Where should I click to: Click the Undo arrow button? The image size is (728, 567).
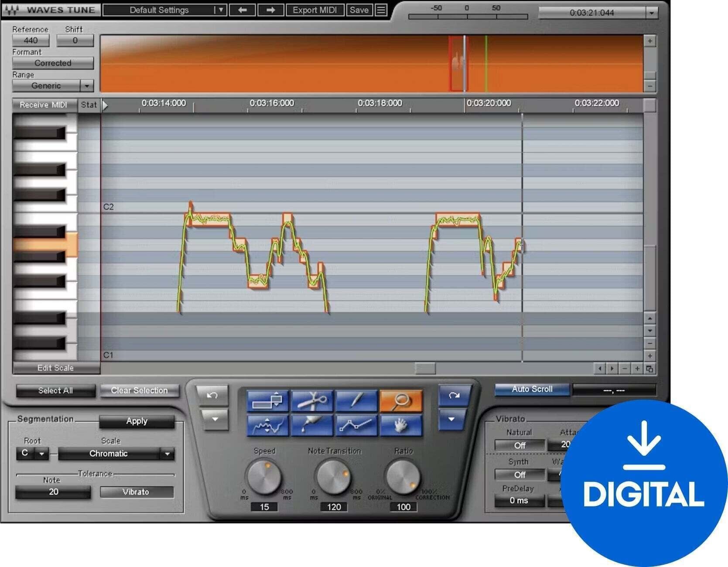pos(212,395)
